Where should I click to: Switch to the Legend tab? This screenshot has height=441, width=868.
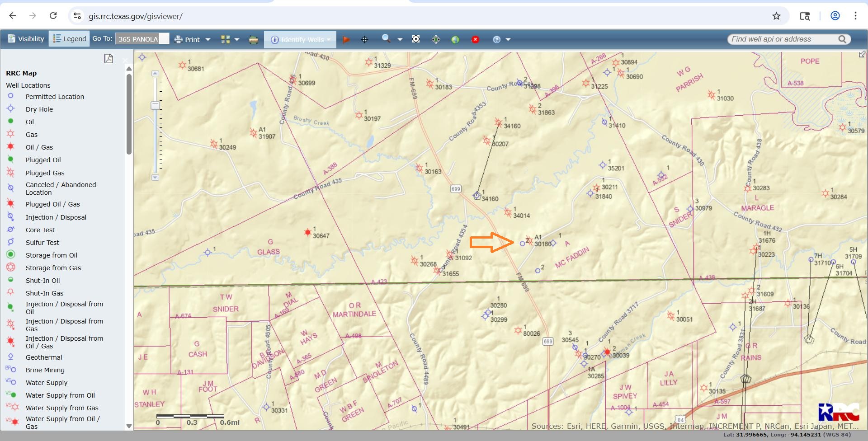(69, 39)
